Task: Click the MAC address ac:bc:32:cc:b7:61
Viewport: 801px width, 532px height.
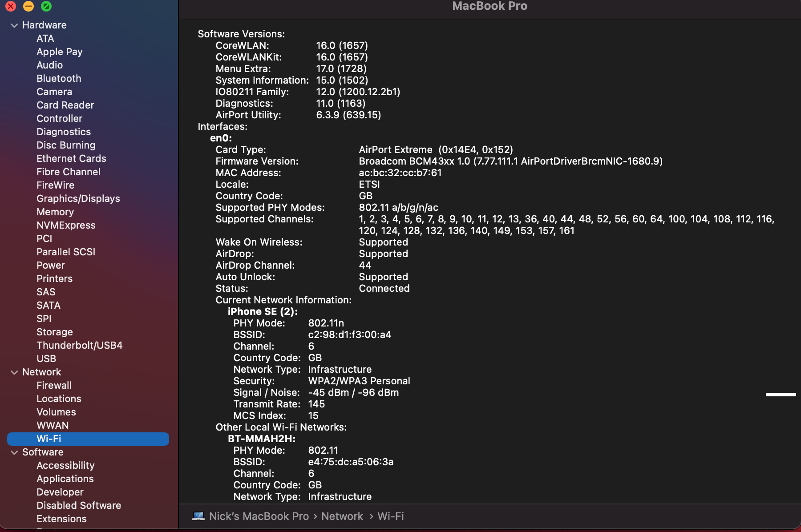Action: (400, 173)
